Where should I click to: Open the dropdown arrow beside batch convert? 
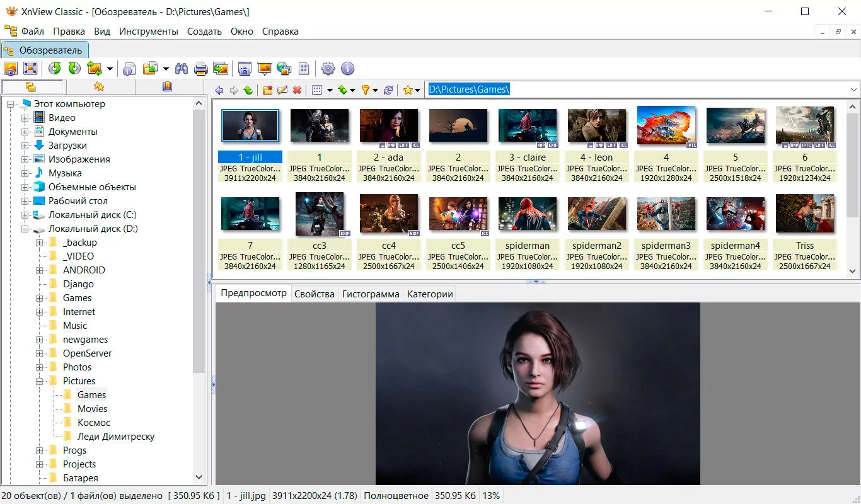click(166, 69)
